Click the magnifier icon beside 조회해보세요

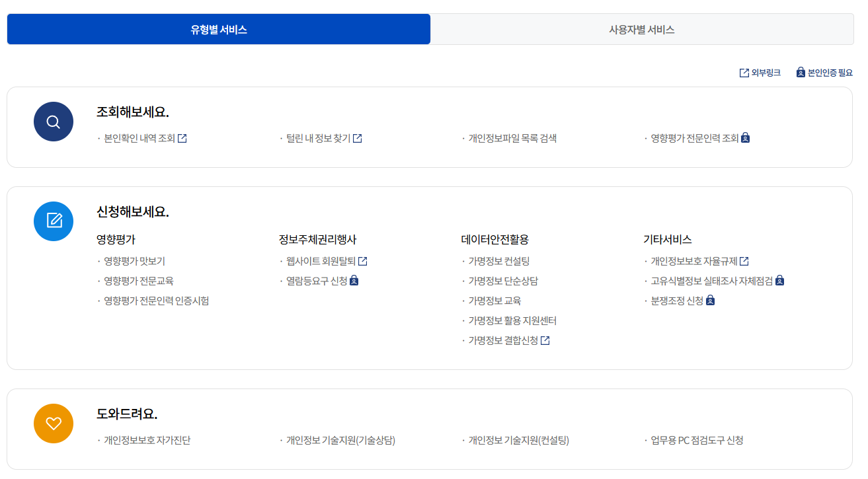53,122
